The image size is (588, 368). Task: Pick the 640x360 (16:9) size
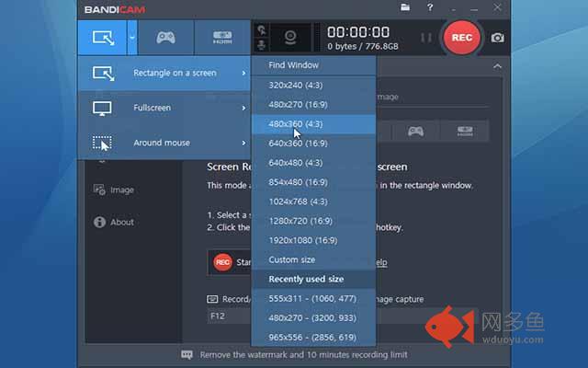pos(313,144)
